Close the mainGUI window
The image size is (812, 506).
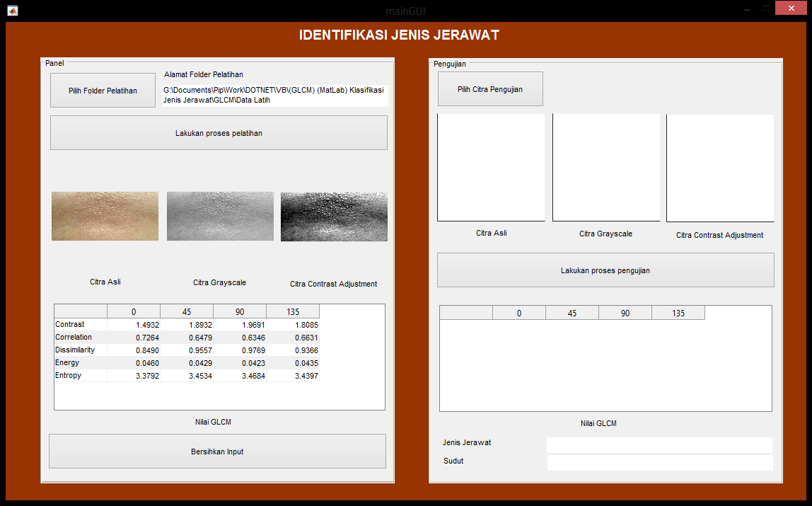(x=794, y=8)
